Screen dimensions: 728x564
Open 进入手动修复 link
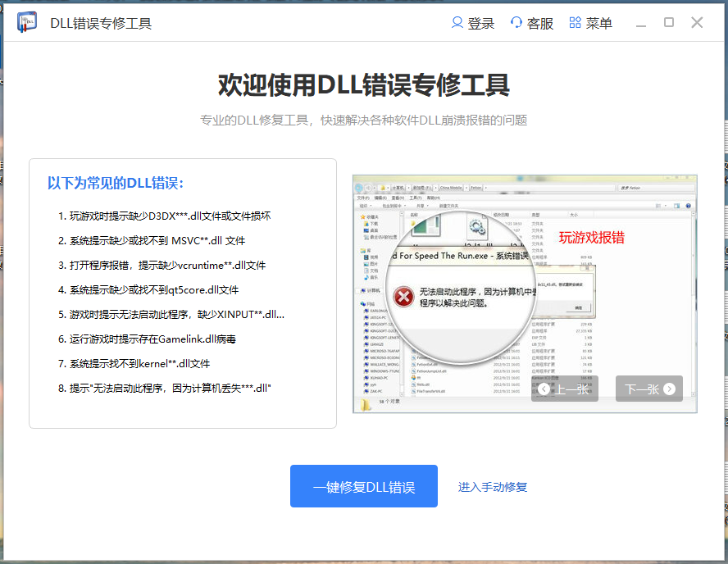493,487
